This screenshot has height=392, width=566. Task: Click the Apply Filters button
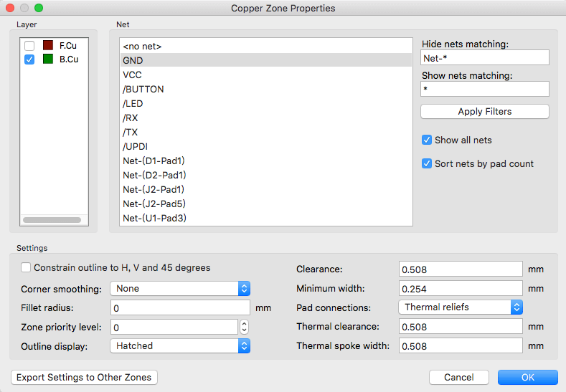pos(484,112)
